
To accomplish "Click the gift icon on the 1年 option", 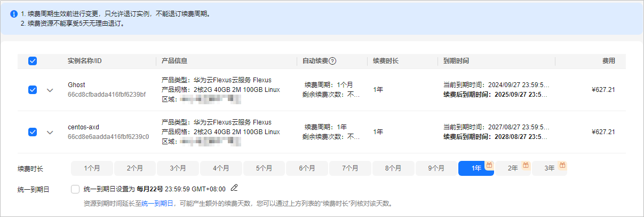I will pyautogui.click(x=489, y=165).
